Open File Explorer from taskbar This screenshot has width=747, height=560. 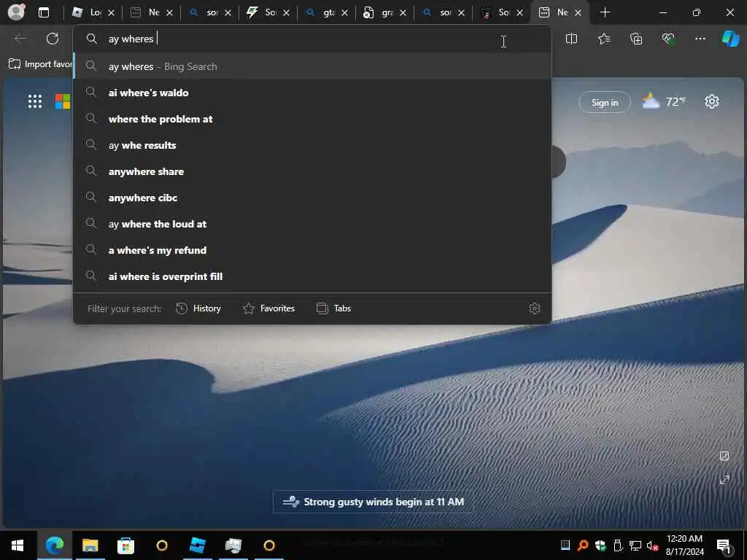pyautogui.click(x=90, y=545)
